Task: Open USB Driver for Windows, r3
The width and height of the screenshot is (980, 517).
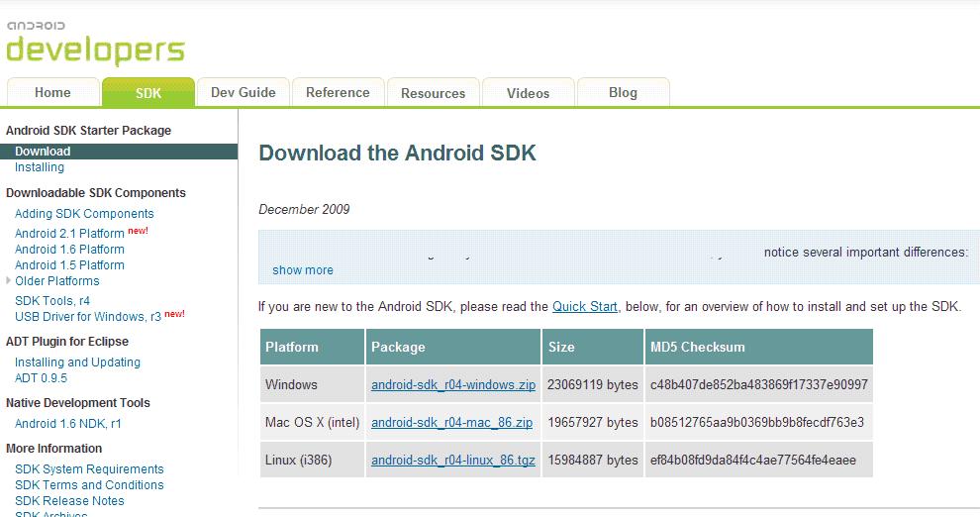Action: tap(88, 317)
